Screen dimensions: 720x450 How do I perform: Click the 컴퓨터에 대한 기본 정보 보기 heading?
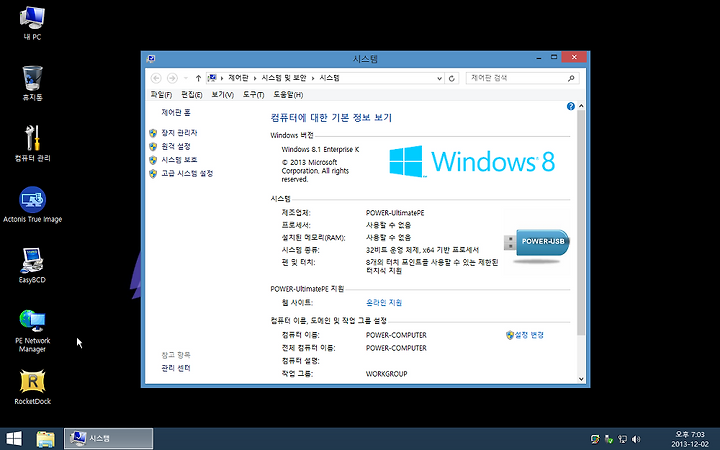(331, 118)
